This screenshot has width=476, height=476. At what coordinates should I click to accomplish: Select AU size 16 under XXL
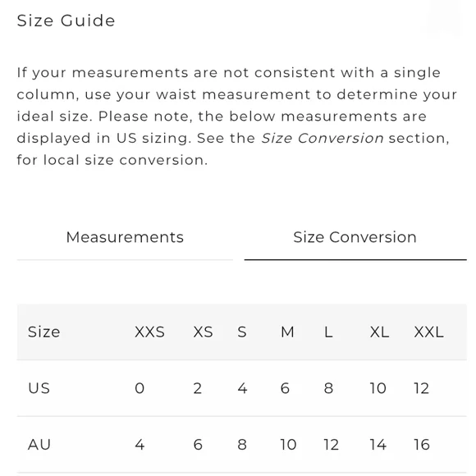pyautogui.click(x=422, y=445)
